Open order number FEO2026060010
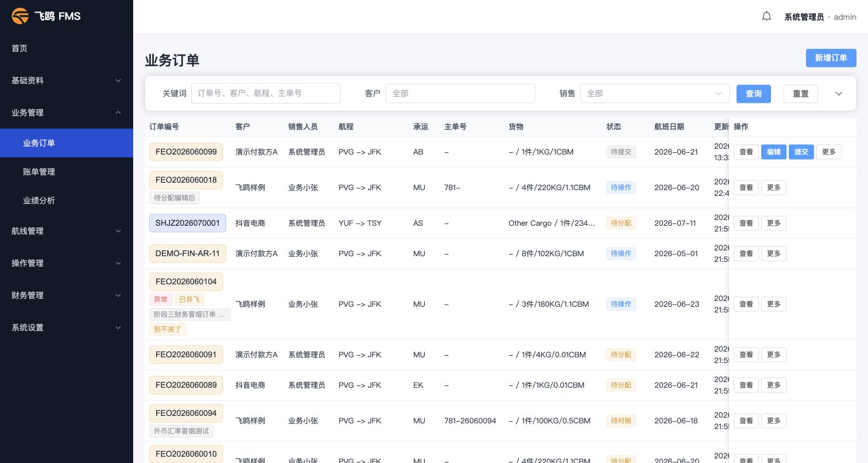 [x=186, y=454]
